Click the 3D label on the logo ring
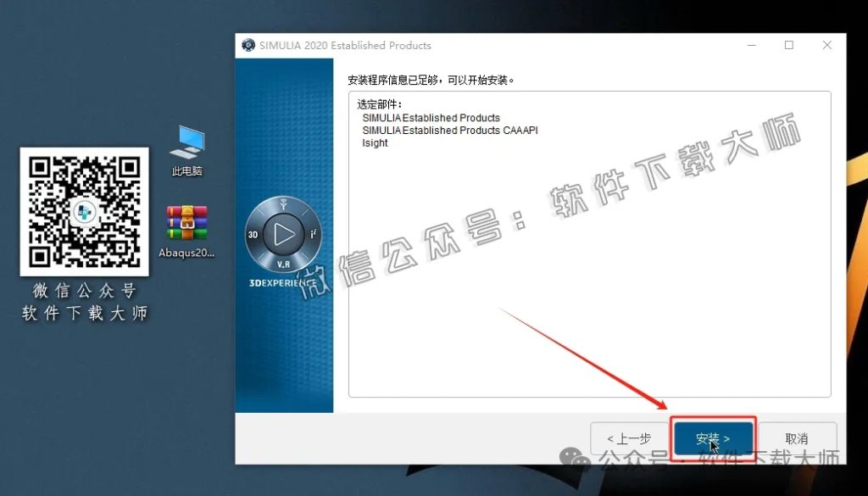The width and height of the screenshot is (868, 496). (254, 233)
